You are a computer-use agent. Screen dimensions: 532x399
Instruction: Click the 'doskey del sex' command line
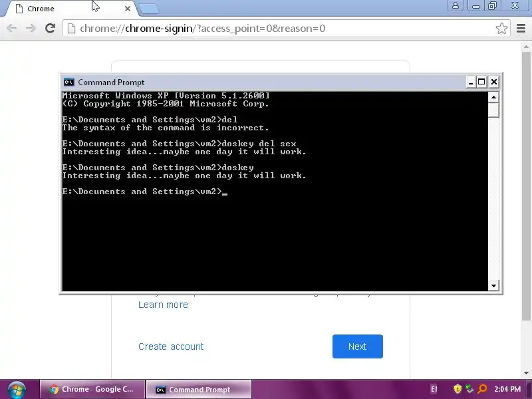tap(179, 144)
